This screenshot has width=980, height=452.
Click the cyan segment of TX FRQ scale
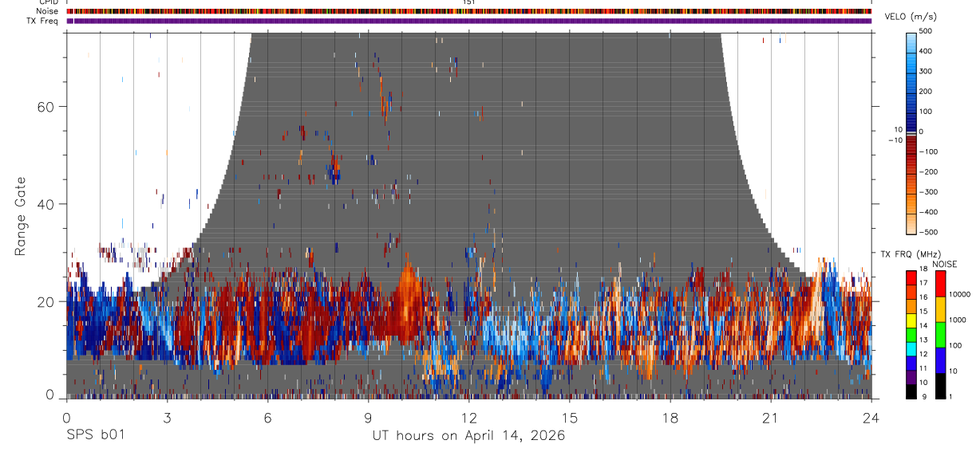(911, 348)
